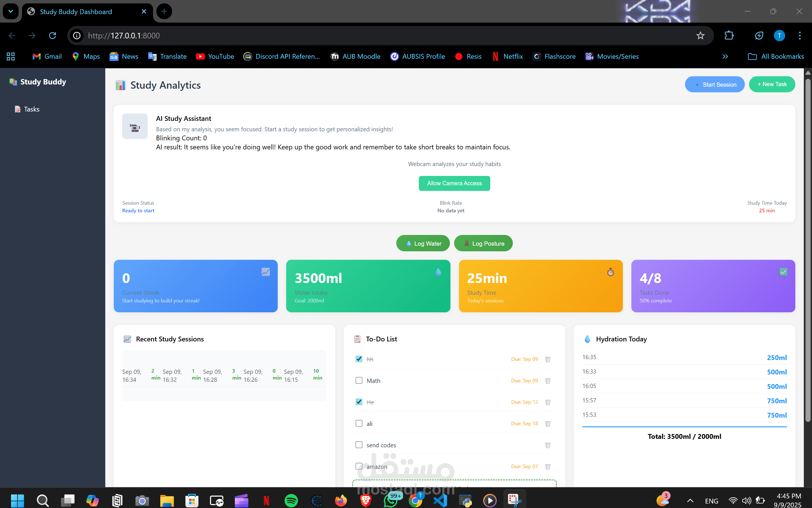Bookmark this page with the star icon
The image size is (812, 508).
pyautogui.click(x=700, y=36)
